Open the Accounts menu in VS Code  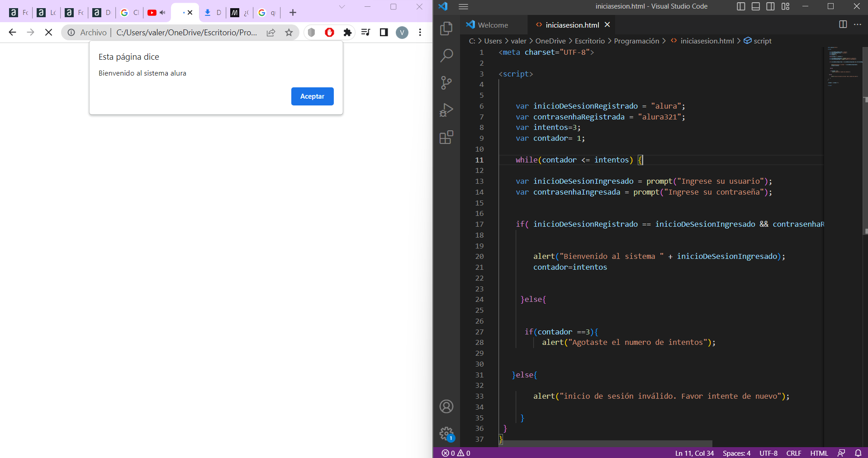(x=446, y=406)
